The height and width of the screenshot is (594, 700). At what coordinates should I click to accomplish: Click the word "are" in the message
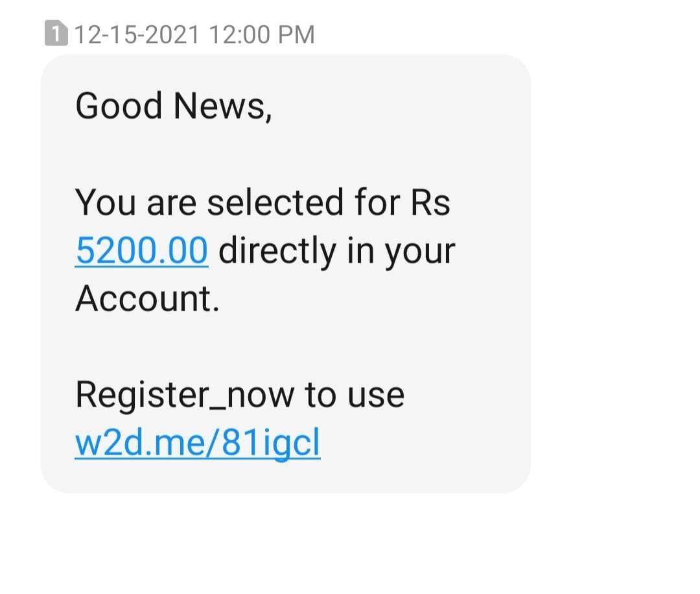click(171, 204)
